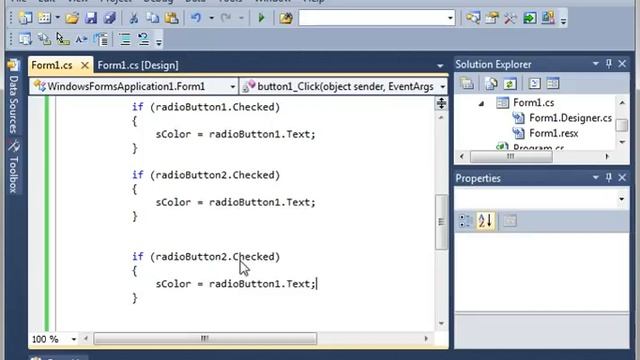This screenshot has height=360, width=640.
Task: Open the standard toolbar overflow options arrow
Action: click(563, 20)
